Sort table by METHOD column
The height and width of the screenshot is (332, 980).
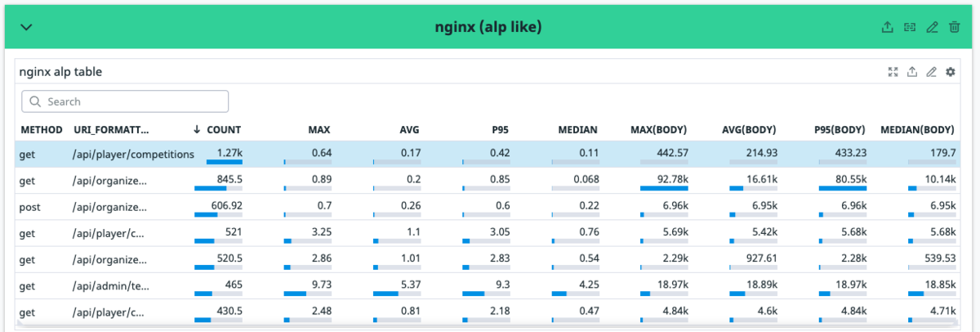[42, 129]
